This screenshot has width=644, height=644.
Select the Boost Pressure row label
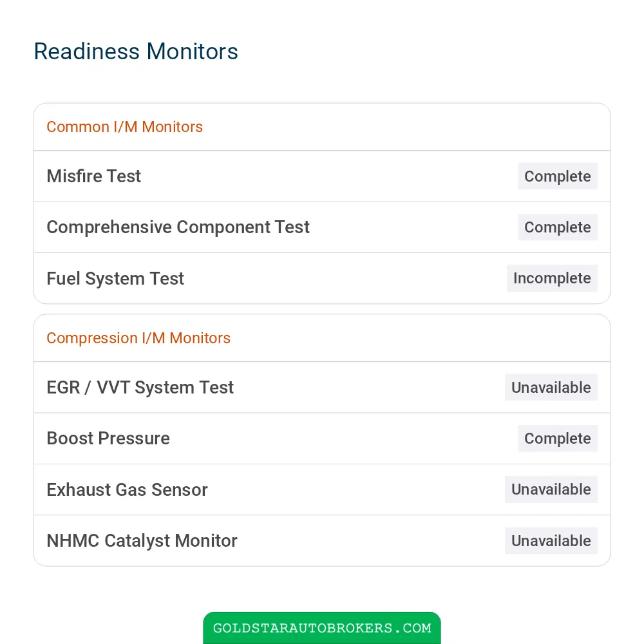coord(108,438)
